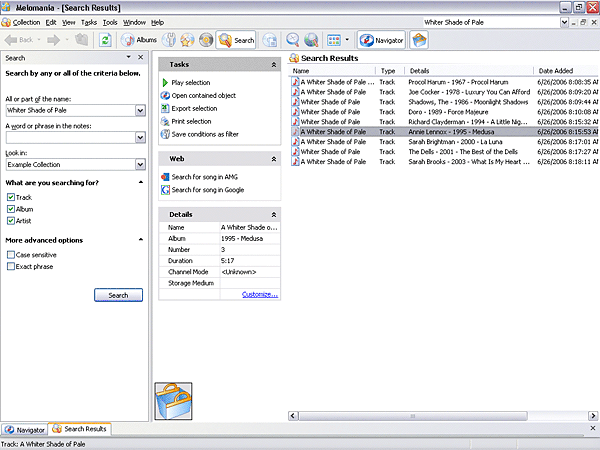The image size is (600, 450).
Task: Click Search for song in Google
Action: 207,189
